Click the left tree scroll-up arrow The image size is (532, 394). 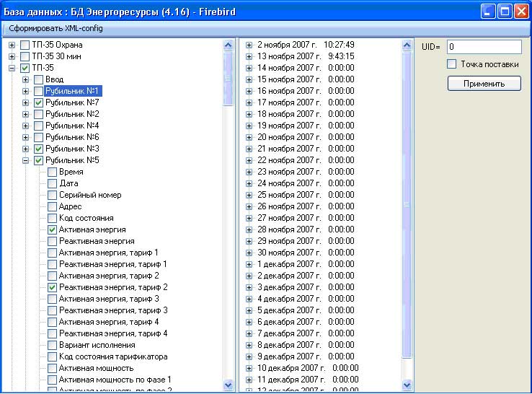[x=229, y=45]
